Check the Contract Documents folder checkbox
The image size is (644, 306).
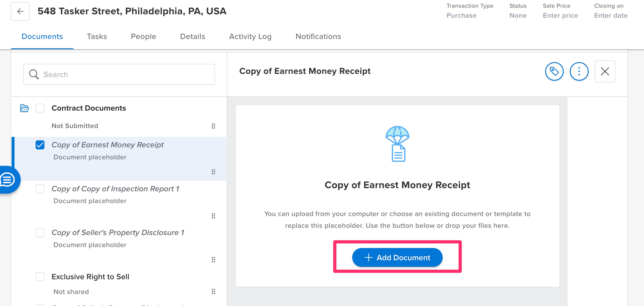(x=40, y=108)
